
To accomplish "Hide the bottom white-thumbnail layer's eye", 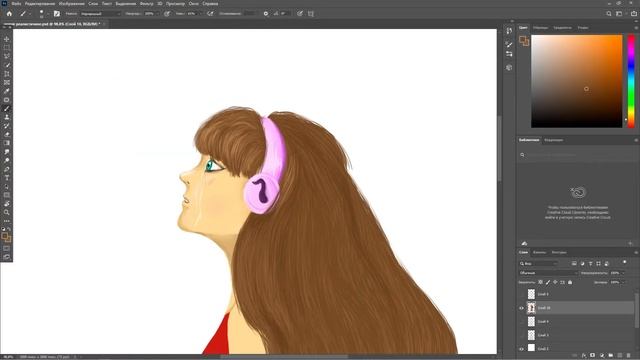I will pos(521,349).
